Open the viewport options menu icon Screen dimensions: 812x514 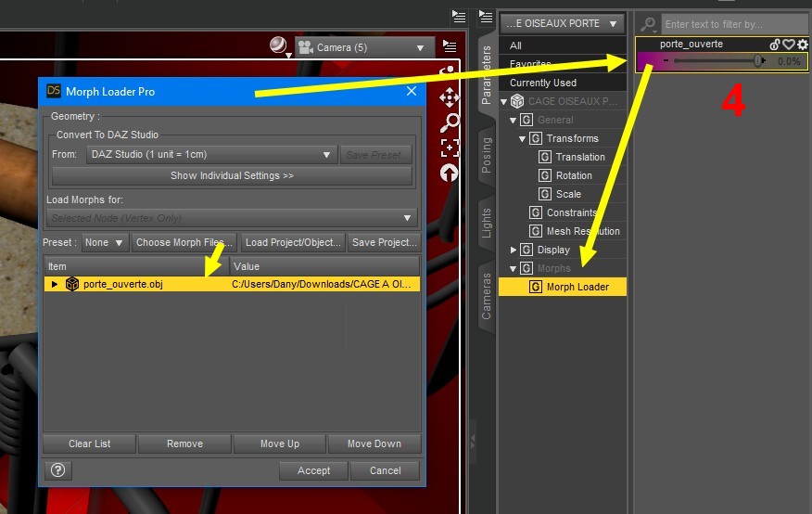(x=450, y=46)
